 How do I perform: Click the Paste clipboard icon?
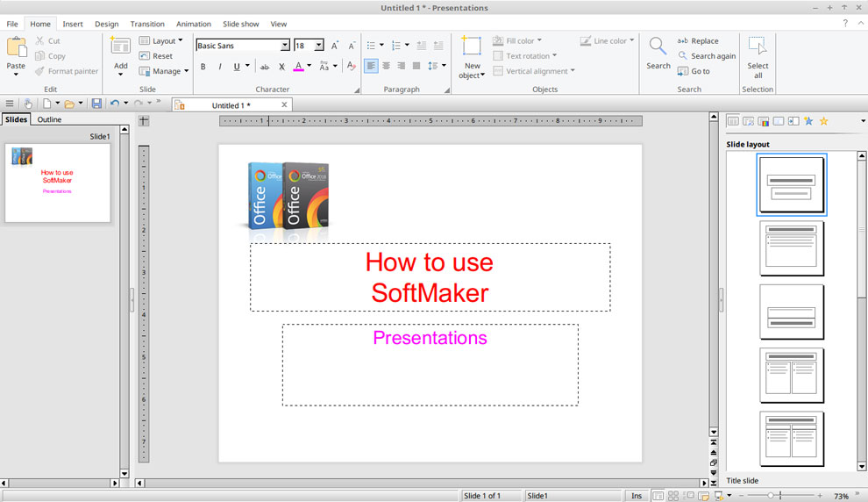coord(16,47)
